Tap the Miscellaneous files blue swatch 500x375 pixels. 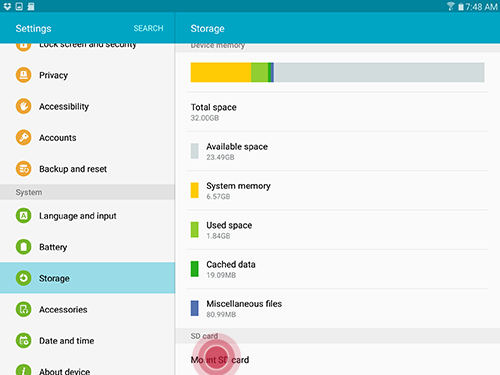pos(195,308)
